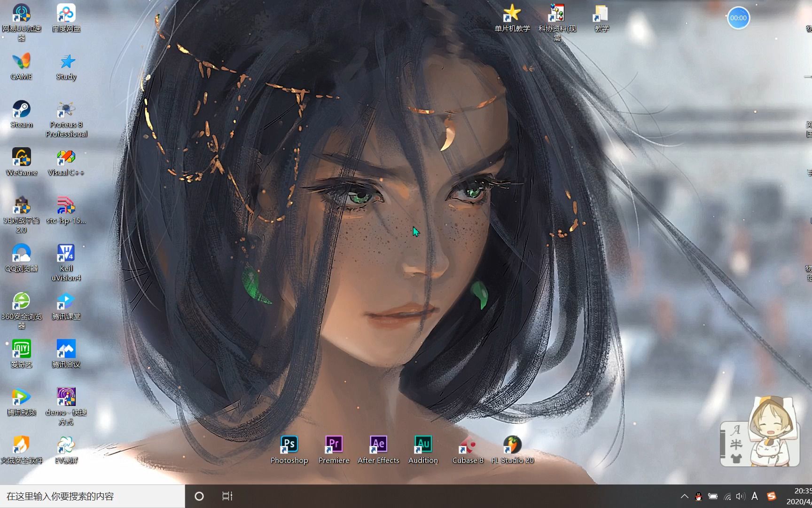Select the 科协资料 desktop shortcut
Screen dimensions: 812x508
point(557,22)
